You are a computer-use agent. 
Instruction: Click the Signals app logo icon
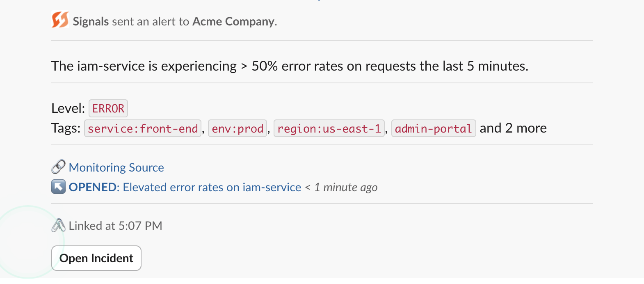(60, 20)
